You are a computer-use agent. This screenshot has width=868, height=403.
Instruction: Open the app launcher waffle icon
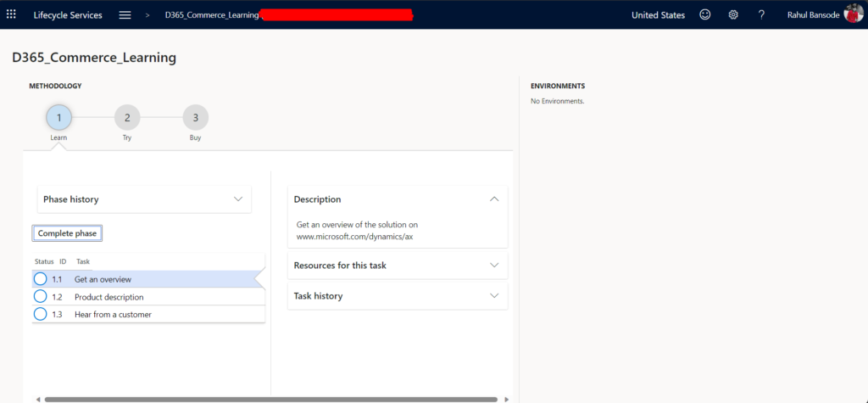(x=11, y=14)
